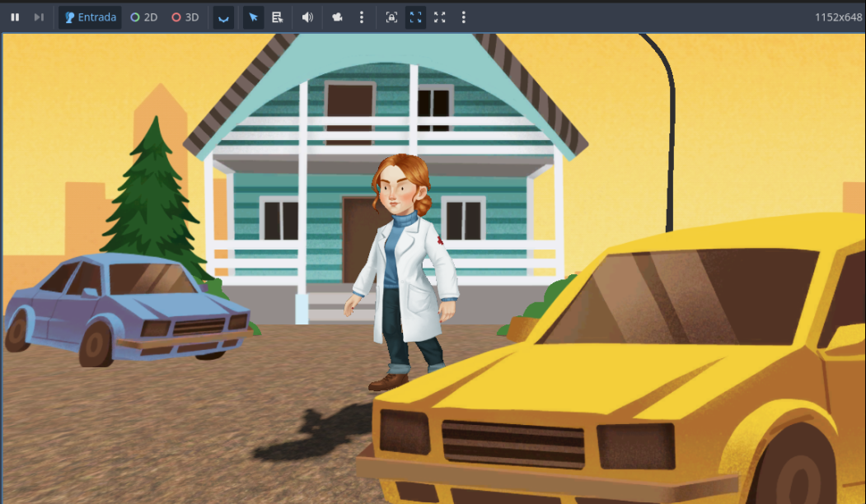
Task: Pause the running game
Action: 15,17
